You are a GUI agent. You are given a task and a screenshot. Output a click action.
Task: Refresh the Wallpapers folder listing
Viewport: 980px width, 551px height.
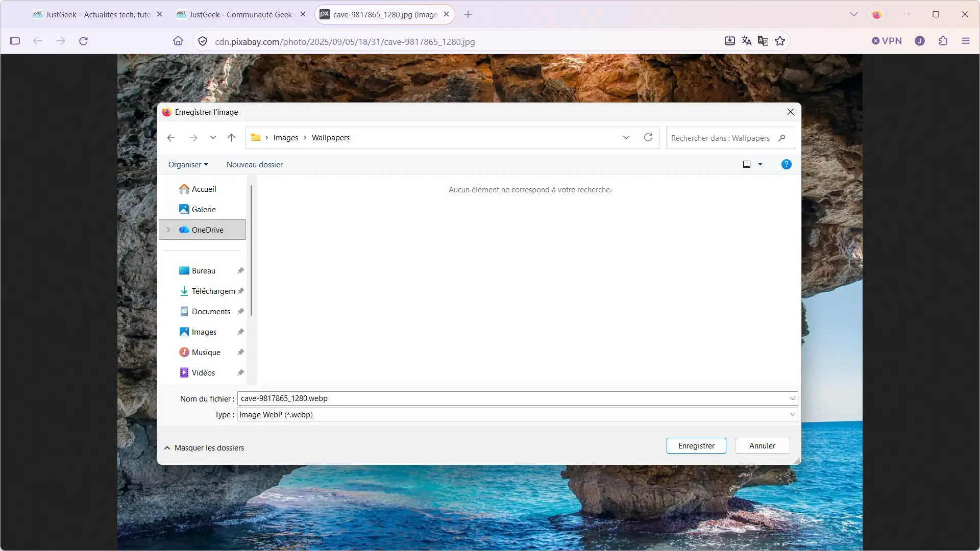tap(648, 137)
